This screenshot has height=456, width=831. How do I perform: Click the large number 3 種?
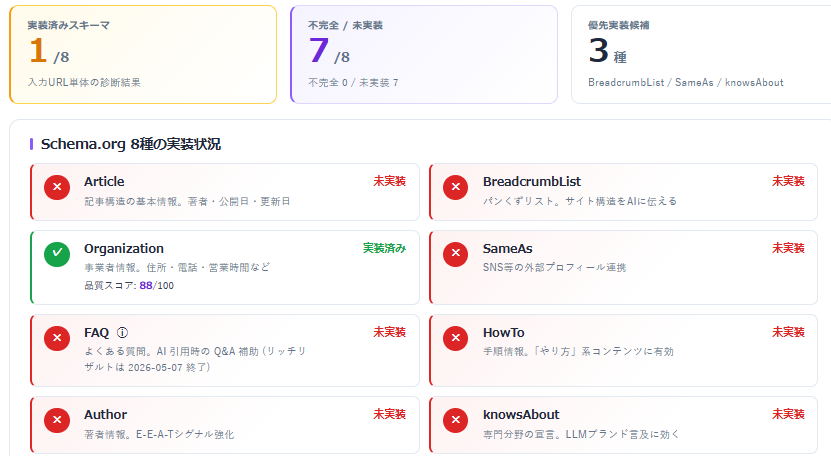(x=608, y=51)
